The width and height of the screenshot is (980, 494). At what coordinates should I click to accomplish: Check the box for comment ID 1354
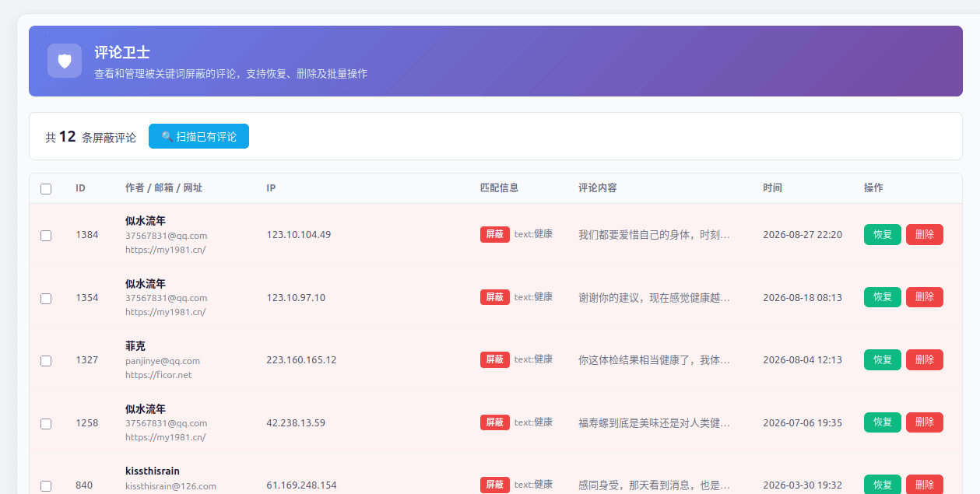click(x=46, y=298)
